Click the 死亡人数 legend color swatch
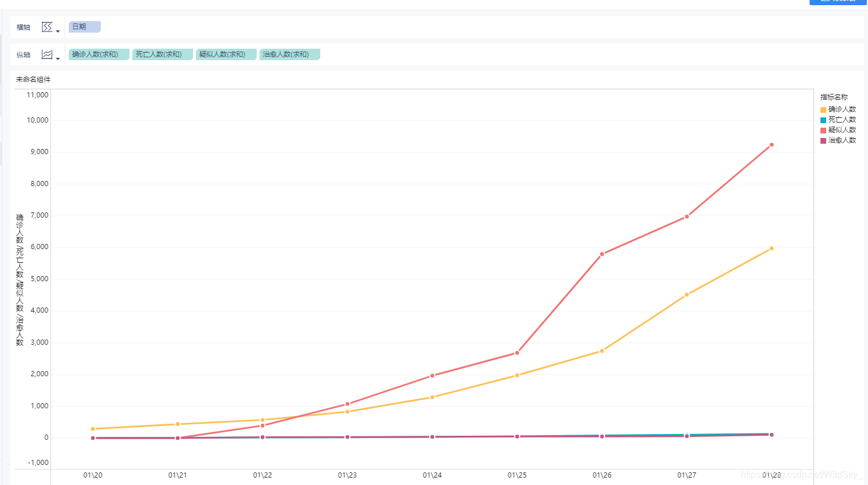The width and height of the screenshot is (868, 485). point(823,120)
